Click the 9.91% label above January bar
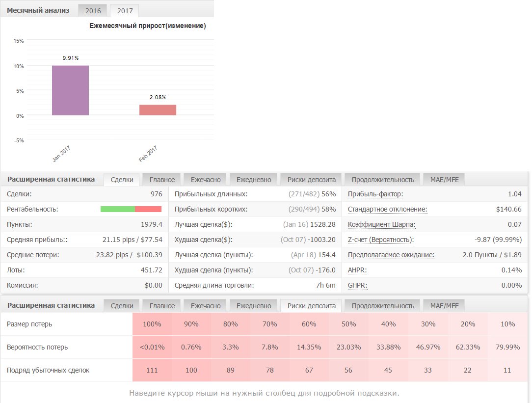Image resolution: width=532 pixels, height=403 pixels. pyautogui.click(x=71, y=58)
